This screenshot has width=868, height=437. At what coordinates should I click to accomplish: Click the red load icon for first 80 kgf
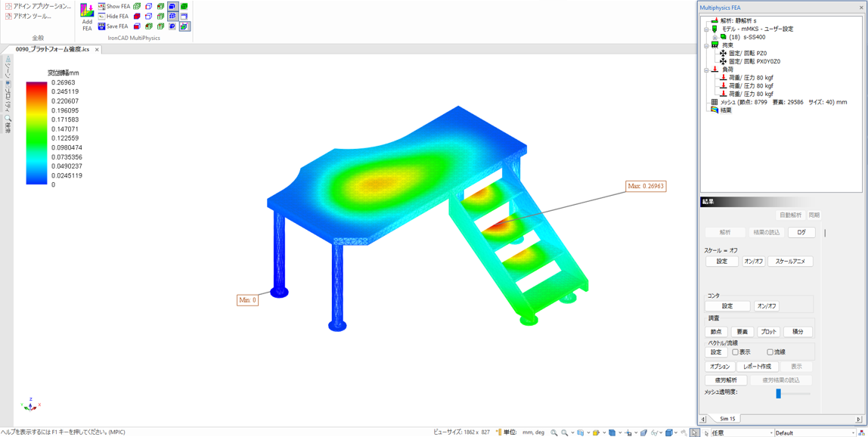tap(723, 78)
